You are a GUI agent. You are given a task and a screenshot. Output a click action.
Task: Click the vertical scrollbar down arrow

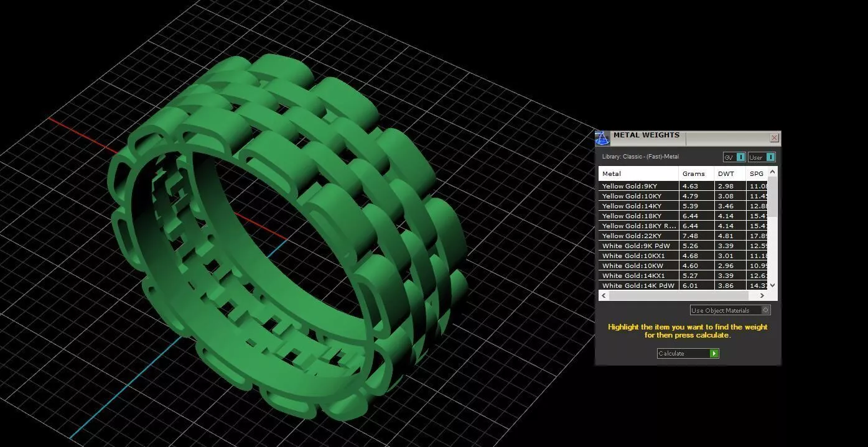773,285
